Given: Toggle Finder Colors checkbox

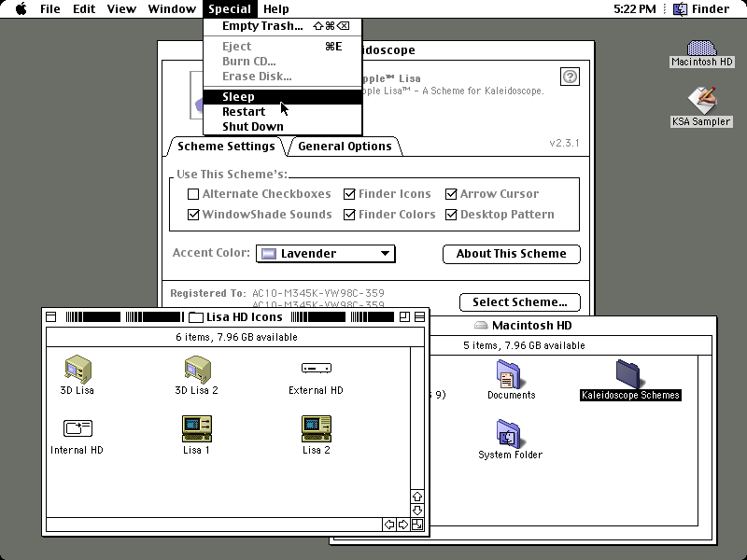Looking at the screenshot, I should coord(349,215).
